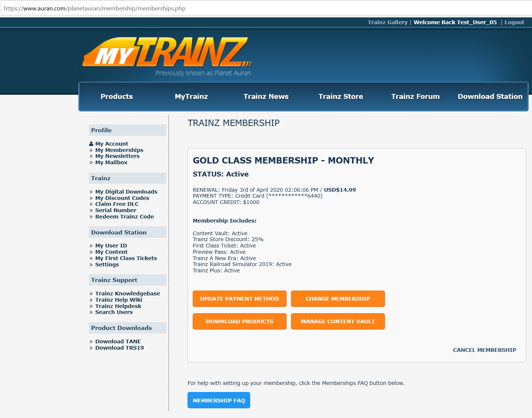
Task: Click the Welcome Back Test_User_05 text
Action: pos(455,22)
